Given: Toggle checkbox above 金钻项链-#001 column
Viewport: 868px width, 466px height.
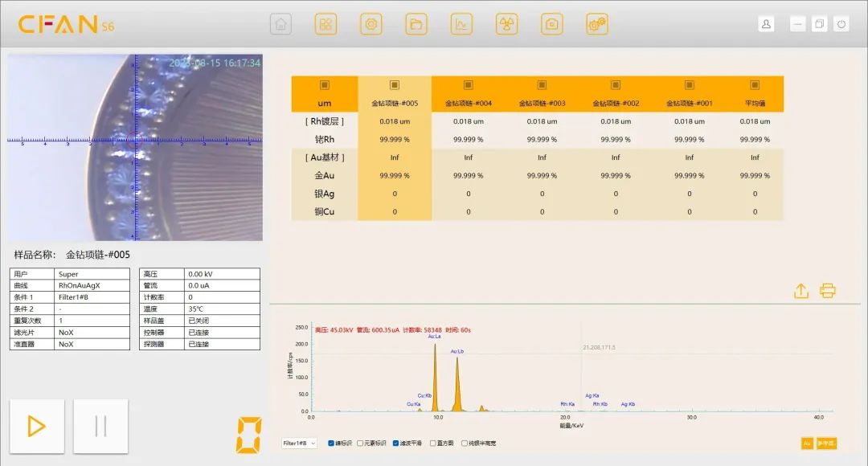Looking at the screenshot, I should (690, 84).
